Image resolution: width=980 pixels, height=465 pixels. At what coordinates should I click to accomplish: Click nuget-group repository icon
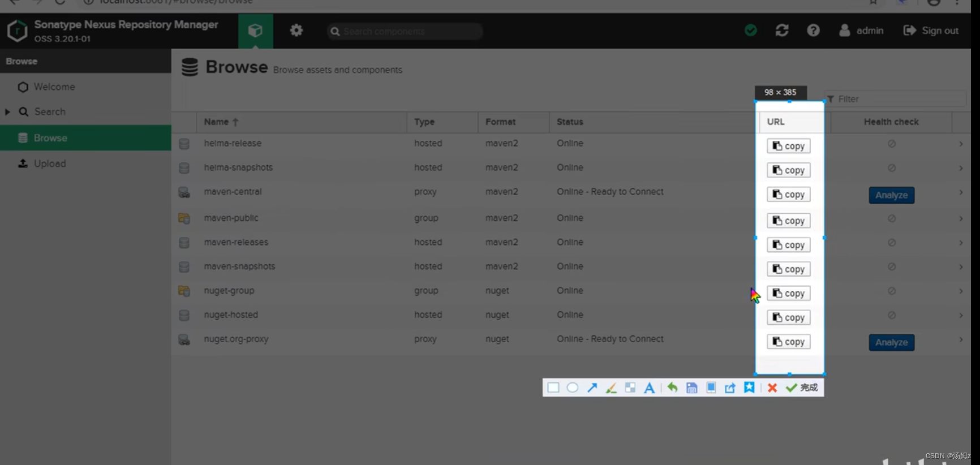coord(184,291)
